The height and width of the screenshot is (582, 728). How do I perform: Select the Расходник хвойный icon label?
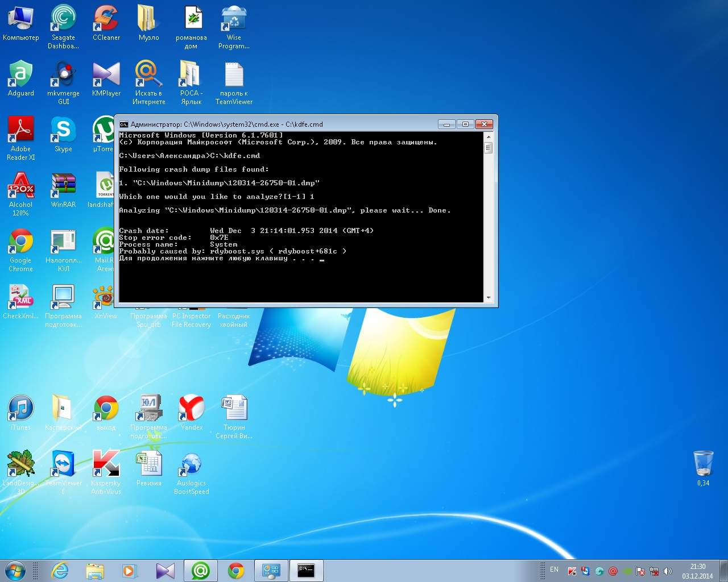(234, 320)
